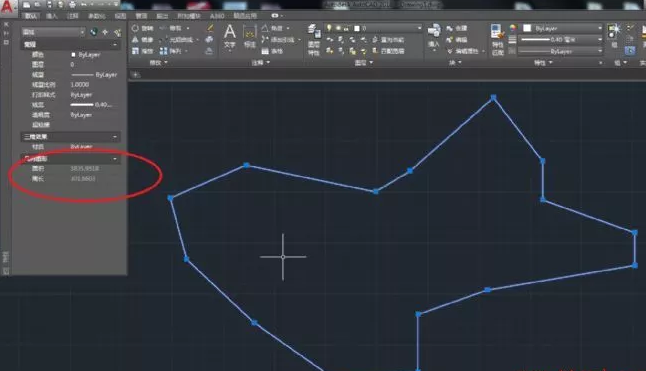Click Select Objects icon in Properties palette
The width and height of the screenshot is (646, 371).
click(x=105, y=32)
